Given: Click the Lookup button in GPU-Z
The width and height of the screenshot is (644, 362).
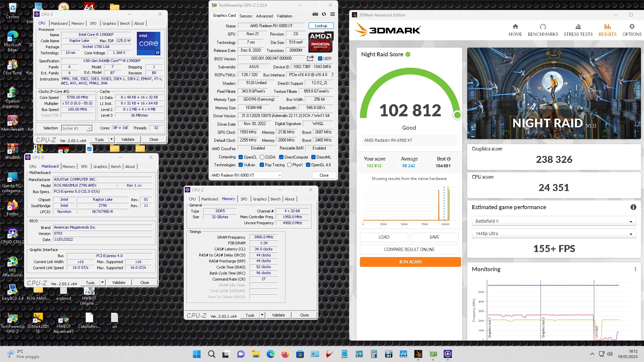Looking at the screenshot, I should click(321, 26).
